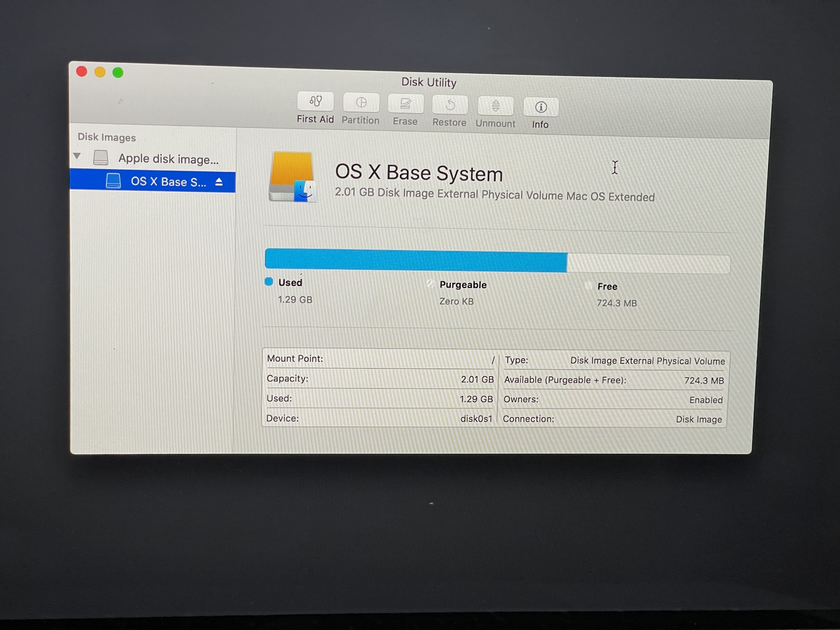Click the Partition toolbar icon
Screen dimensions: 840x630
pyautogui.click(x=361, y=103)
